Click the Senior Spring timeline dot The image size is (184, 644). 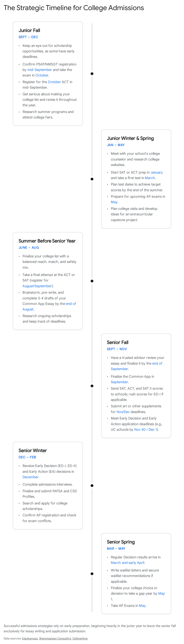[92, 574]
